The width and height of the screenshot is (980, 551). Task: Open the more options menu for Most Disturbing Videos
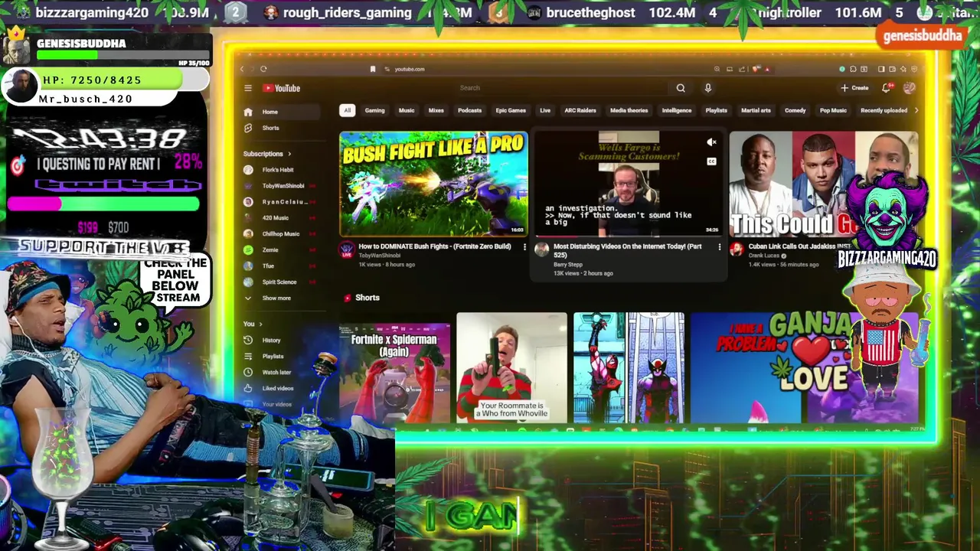tap(719, 247)
